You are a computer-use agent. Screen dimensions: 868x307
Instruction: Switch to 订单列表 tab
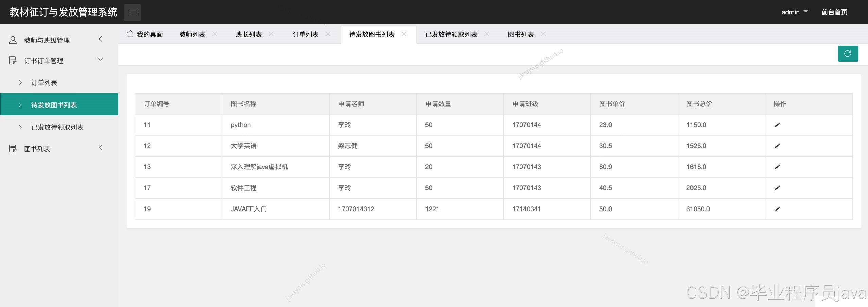[x=305, y=34]
